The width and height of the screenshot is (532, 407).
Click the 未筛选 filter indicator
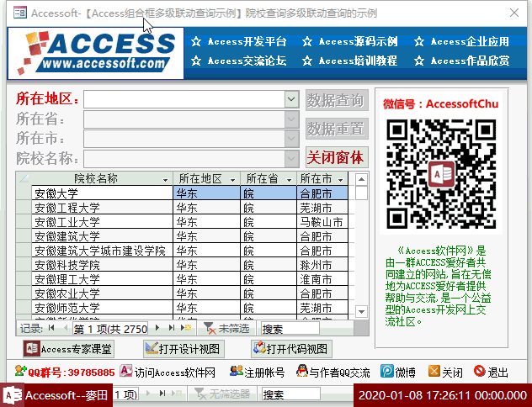pyautogui.click(x=226, y=328)
